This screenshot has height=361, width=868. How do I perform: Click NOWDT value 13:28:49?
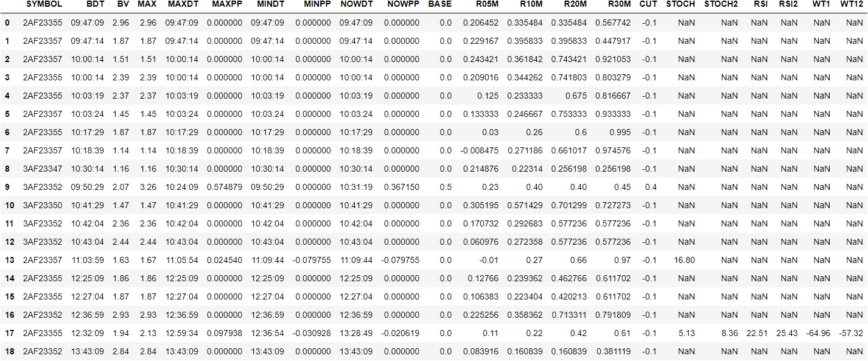356,334
